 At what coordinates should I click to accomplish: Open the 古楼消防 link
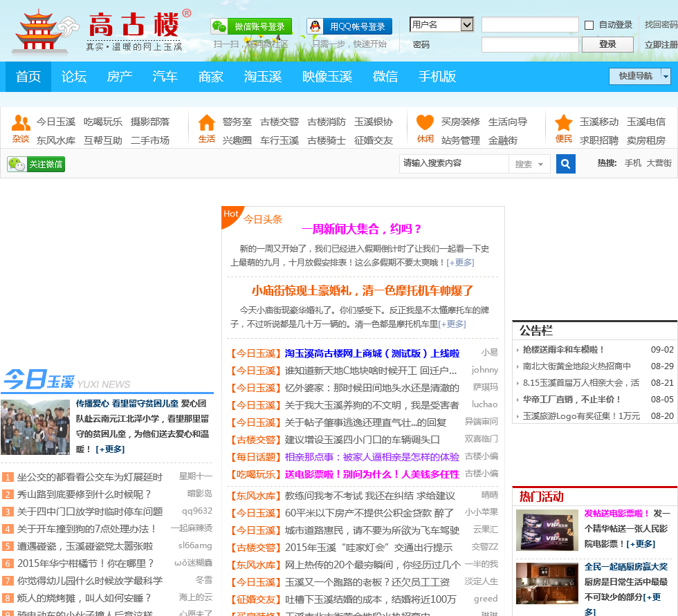click(327, 122)
